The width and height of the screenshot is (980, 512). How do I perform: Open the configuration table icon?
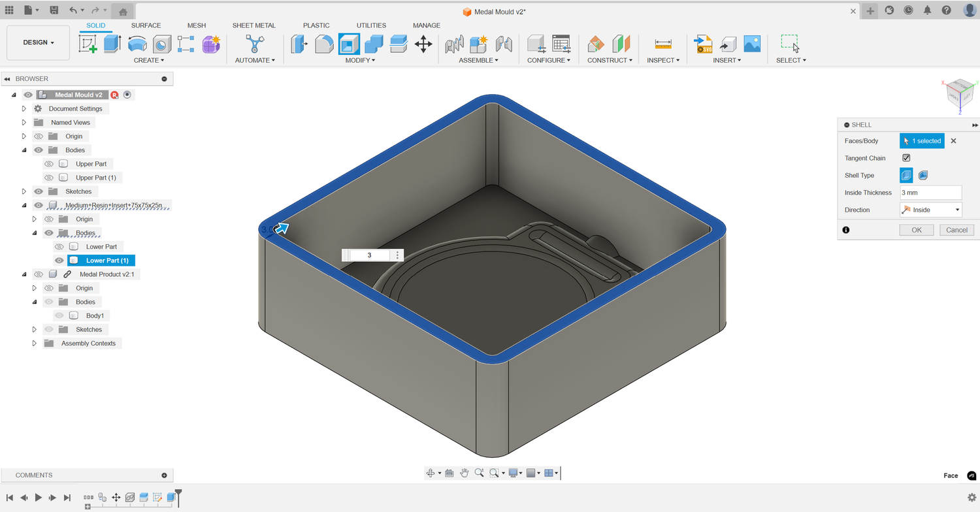[561, 44]
